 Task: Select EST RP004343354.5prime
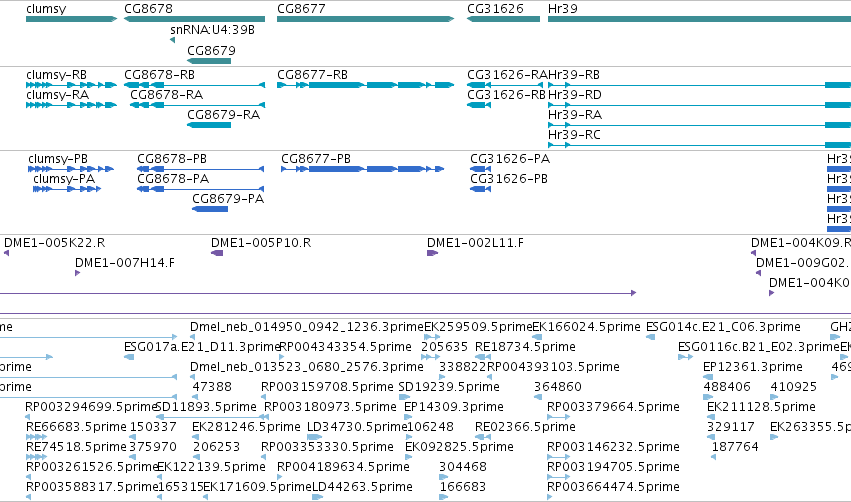(x=345, y=347)
